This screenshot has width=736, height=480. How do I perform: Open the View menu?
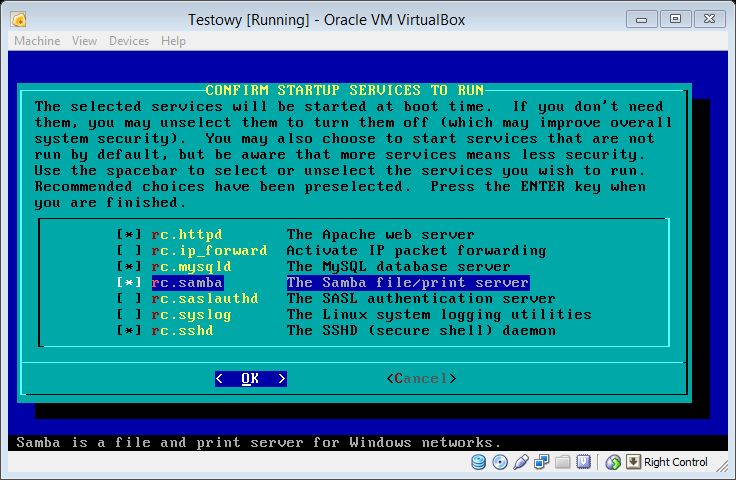pos(84,41)
